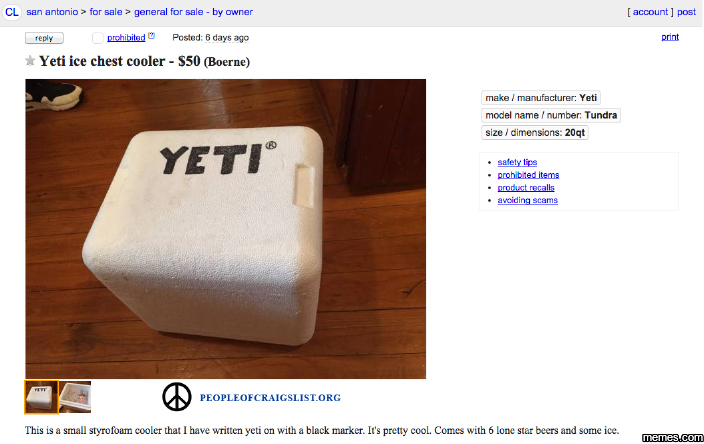Image resolution: width=704 pixels, height=444 pixels.
Task: Open the for sale breadcrumb
Action: [106, 12]
